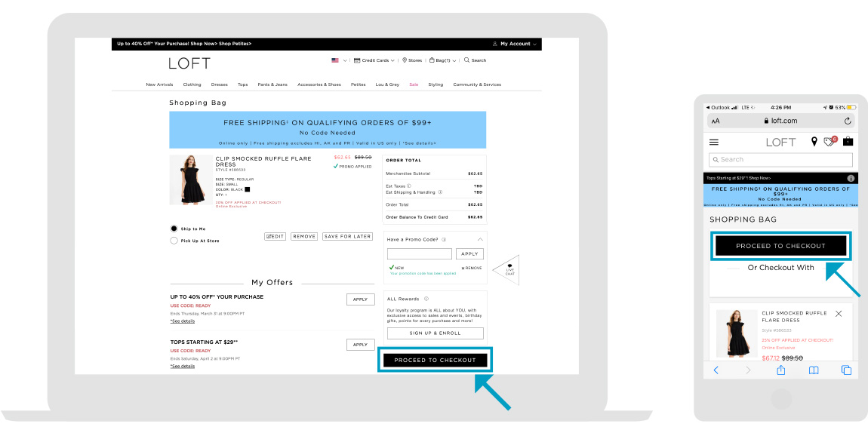Click Apply next to promo code field

(469, 254)
